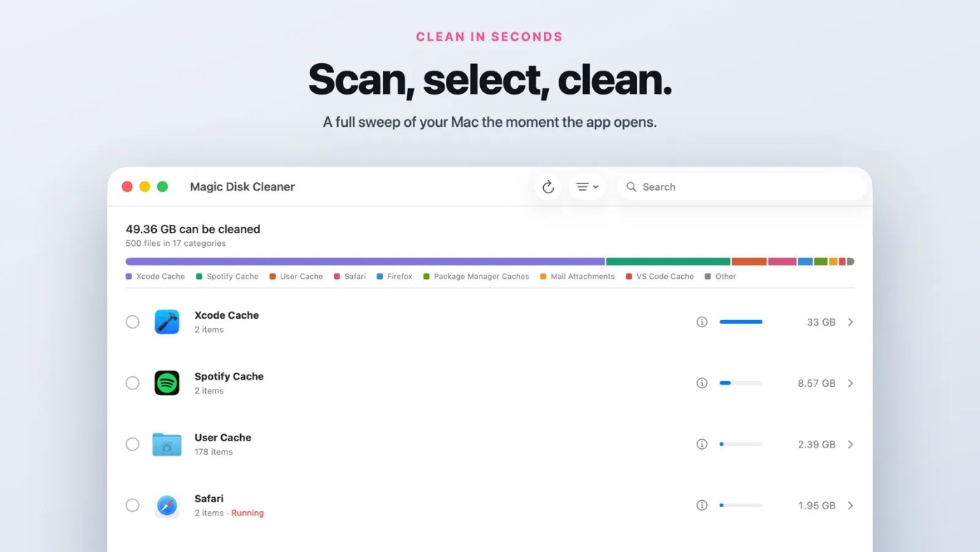Click the refresh scan icon

pos(548,187)
